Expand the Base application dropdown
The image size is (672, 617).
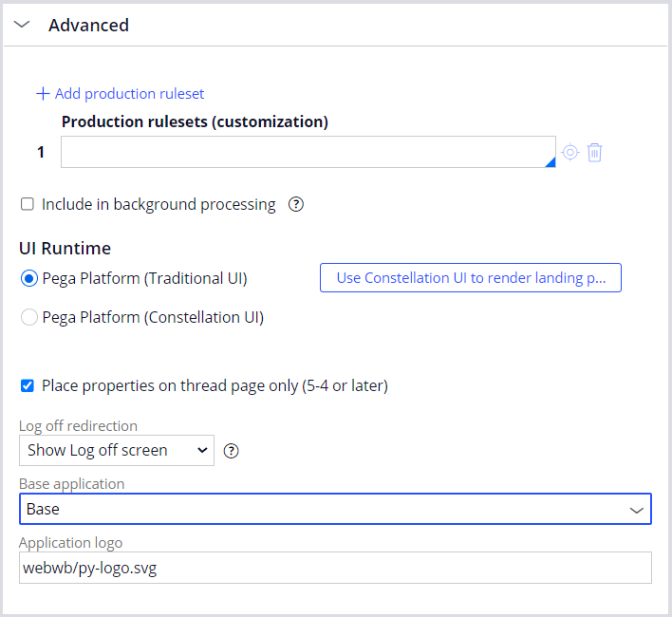click(335, 509)
